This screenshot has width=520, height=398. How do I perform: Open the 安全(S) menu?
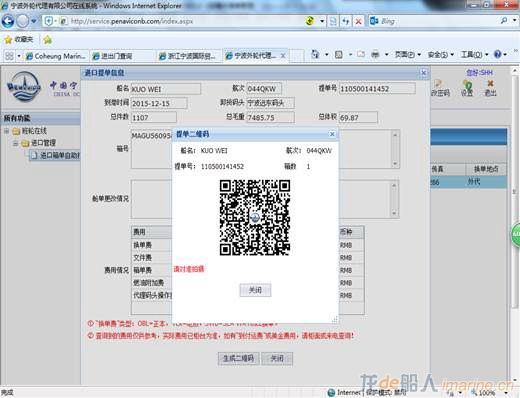440,54
